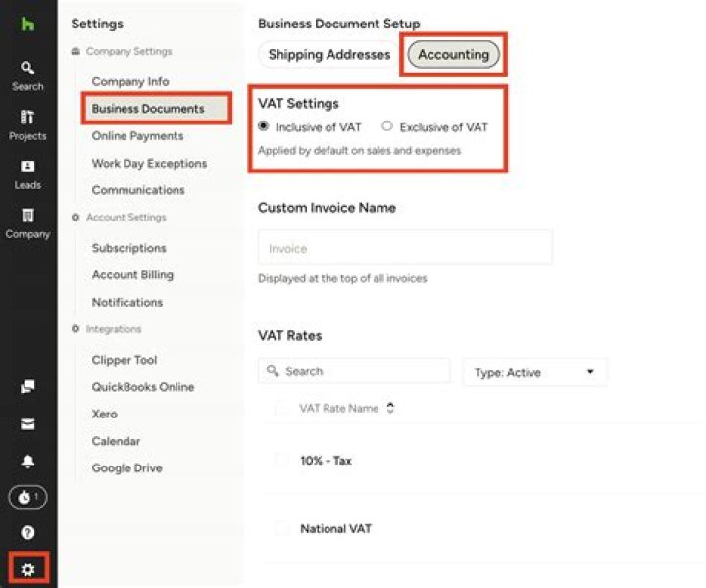Check the National VAT checkbox

(281, 528)
